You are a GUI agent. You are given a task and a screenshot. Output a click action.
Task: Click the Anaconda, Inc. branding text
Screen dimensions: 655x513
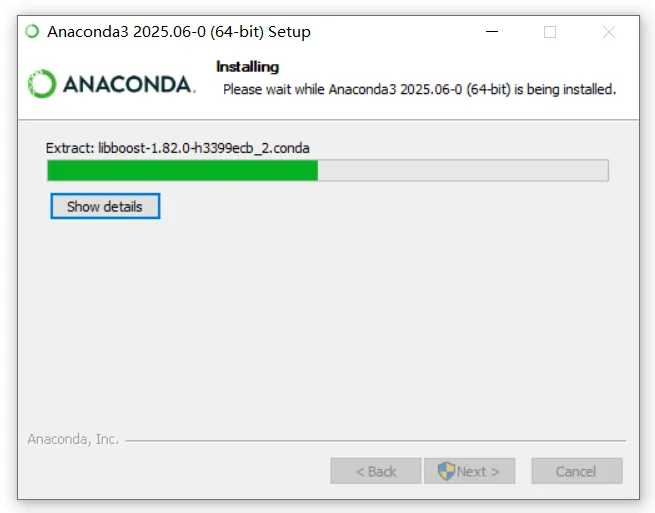[x=73, y=439]
